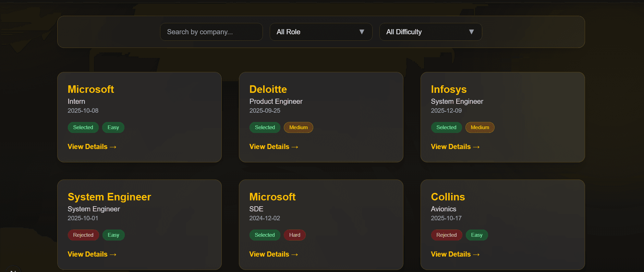Viewport: 644px width, 272px height.
Task: Open View Details for Collins
Action: click(455, 254)
